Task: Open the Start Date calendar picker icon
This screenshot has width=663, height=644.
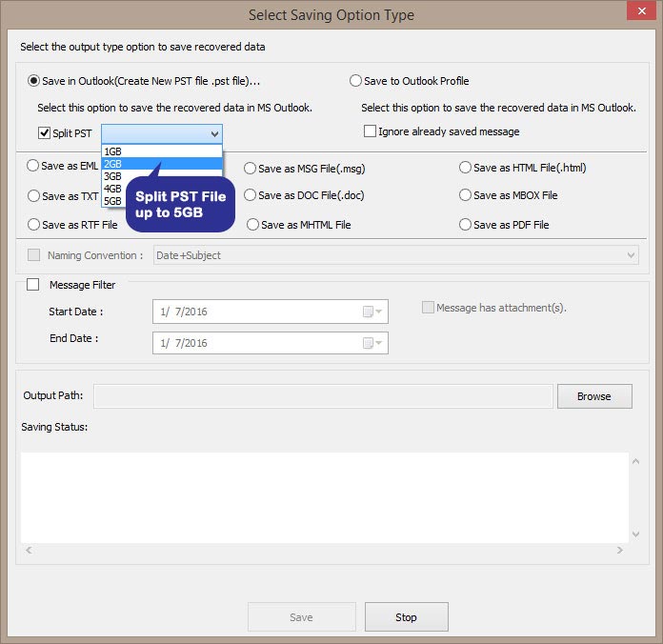Action: pyautogui.click(x=369, y=312)
